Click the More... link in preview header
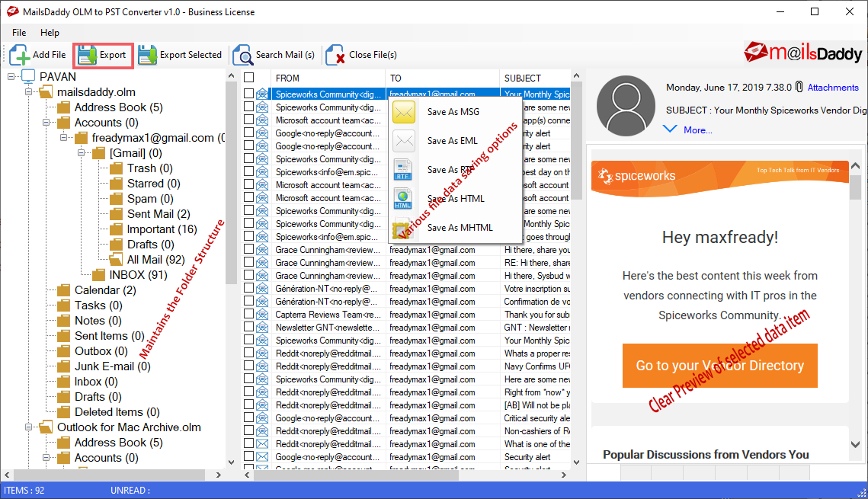 (697, 130)
